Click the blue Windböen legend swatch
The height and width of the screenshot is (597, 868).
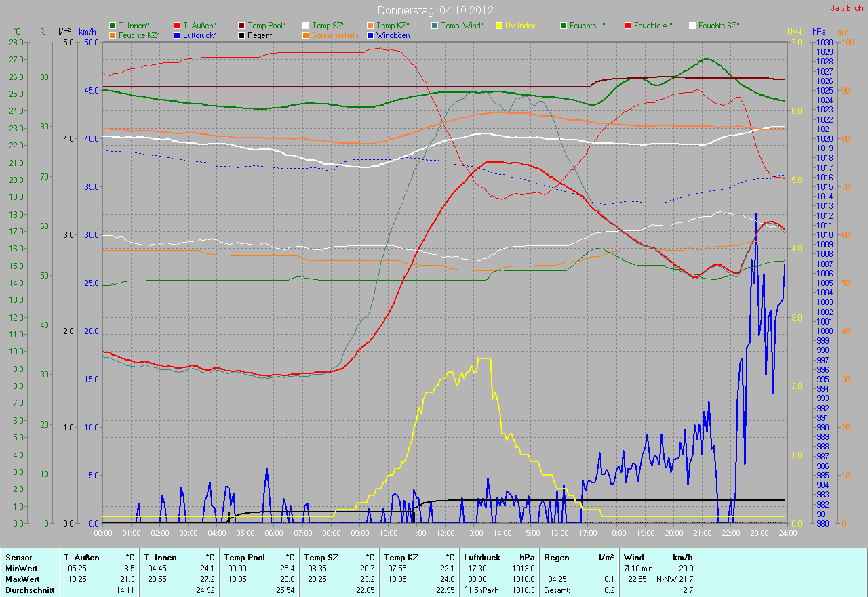[370, 35]
